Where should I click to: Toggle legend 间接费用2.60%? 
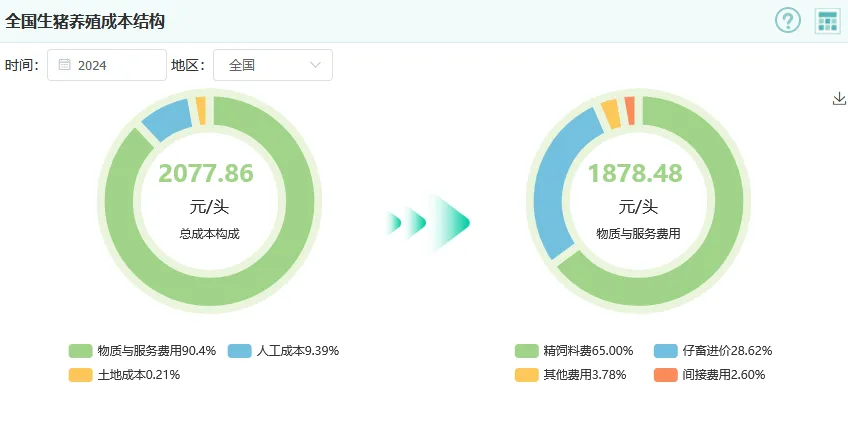pos(709,374)
